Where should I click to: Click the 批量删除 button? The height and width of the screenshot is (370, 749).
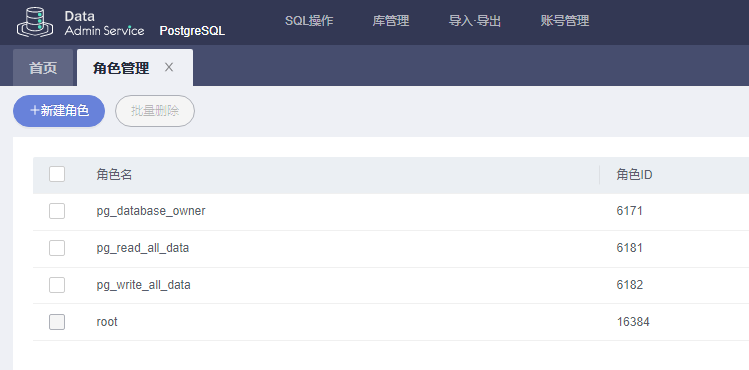click(155, 111)
